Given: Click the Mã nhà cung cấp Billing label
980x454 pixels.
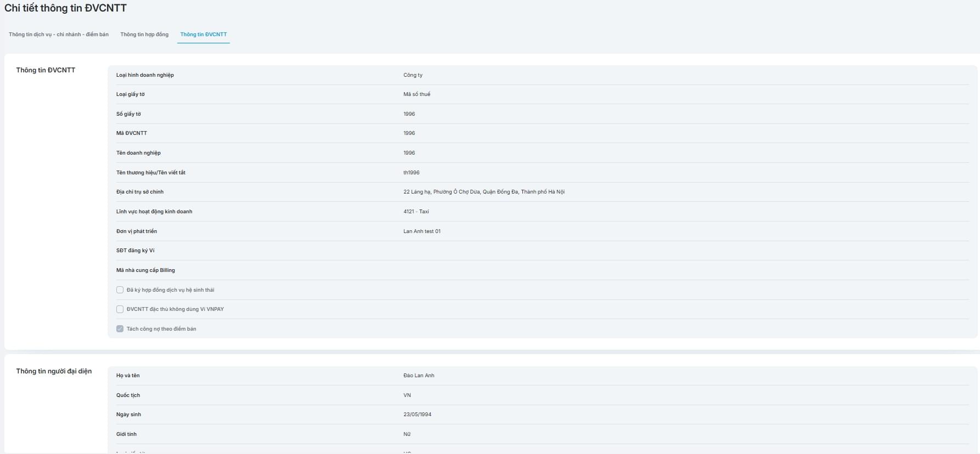Looking at the screenshot, I should click(145, 270).
